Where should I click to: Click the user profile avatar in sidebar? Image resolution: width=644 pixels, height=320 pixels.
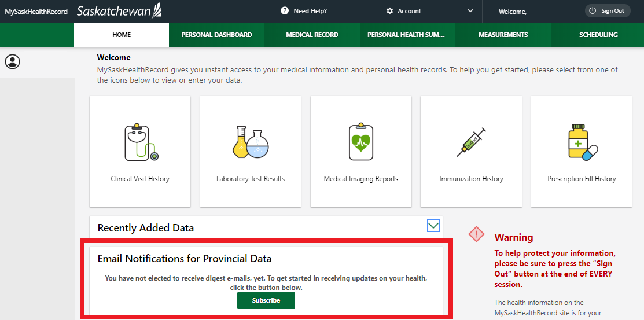coord(12,61)
